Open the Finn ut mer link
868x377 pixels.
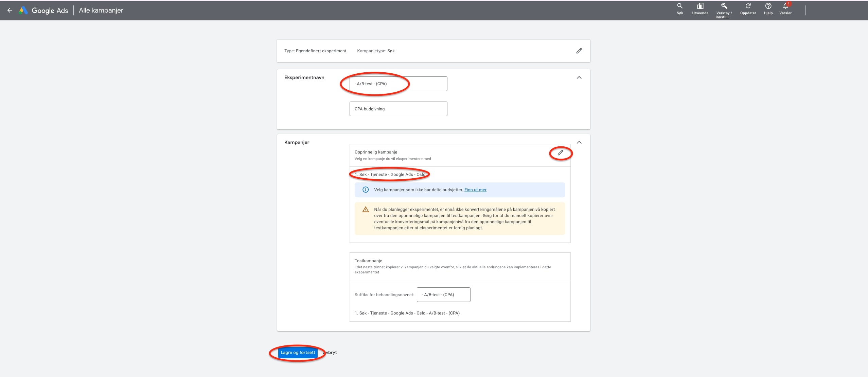(475, 190)
